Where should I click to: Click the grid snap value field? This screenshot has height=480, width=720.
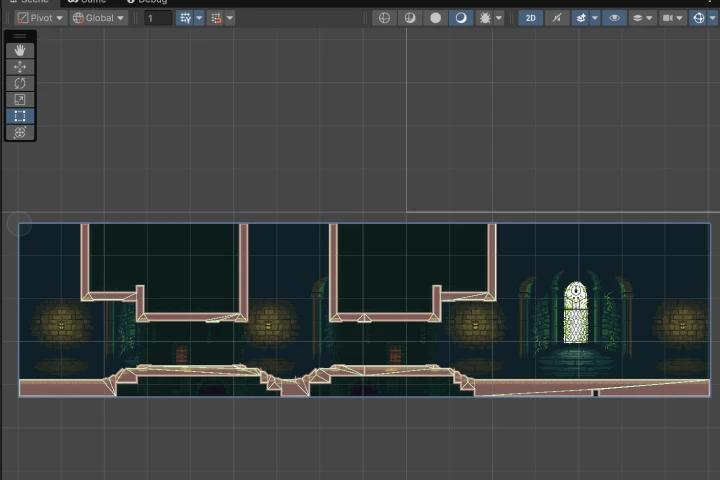(158, 18)
